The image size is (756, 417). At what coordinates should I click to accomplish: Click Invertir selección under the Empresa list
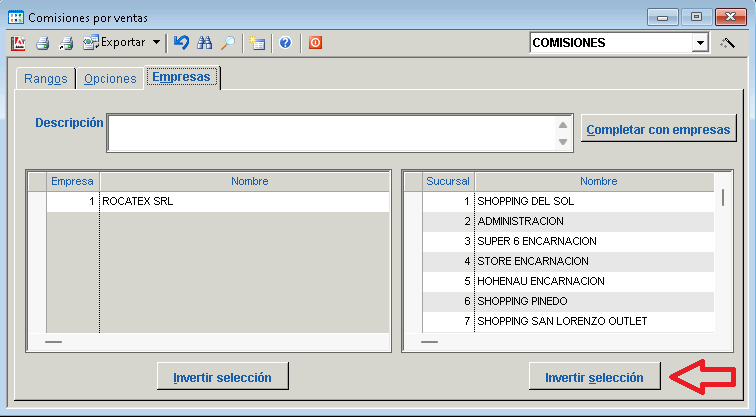(x=222, y=377)
